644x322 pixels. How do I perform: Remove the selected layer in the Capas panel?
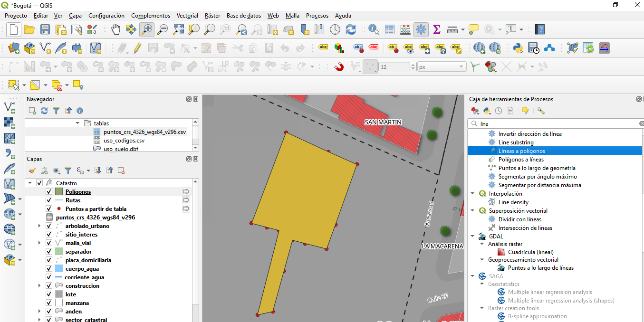121,170
